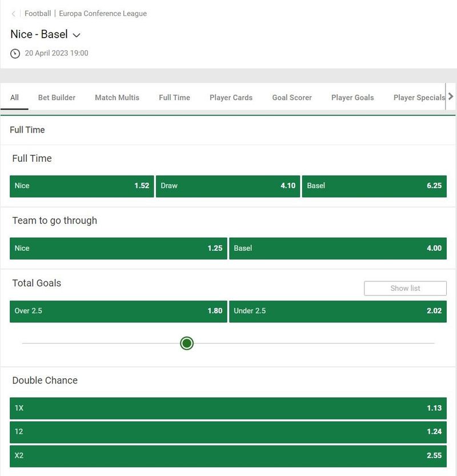Click the Double Chance heading
457x476 pixels.
coord(45,381)
